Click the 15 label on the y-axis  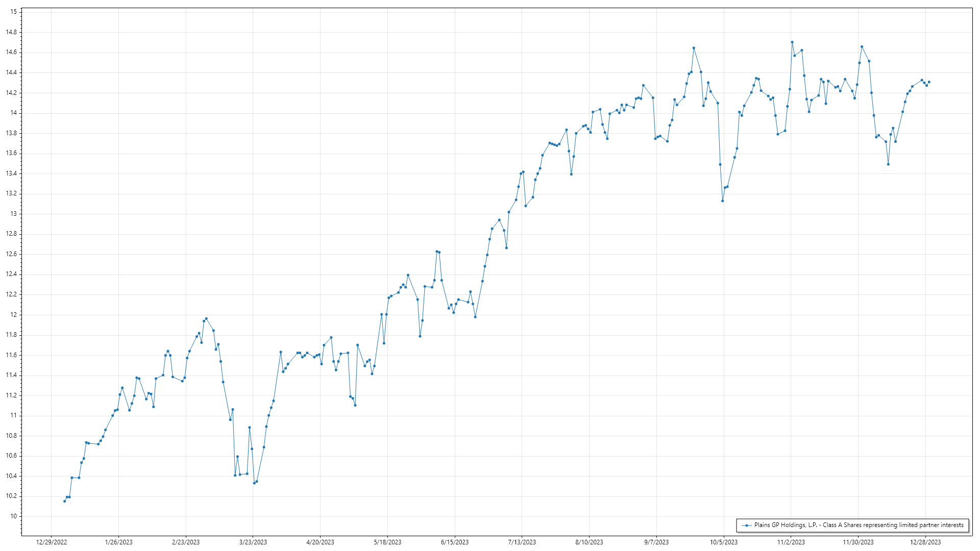point(13,12)
